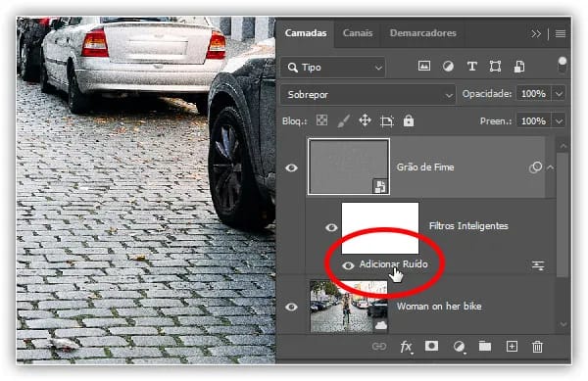This screenshot has height=381, width=588.
Task: Click the Adicionar Ruído filter name
Action: pos(393,264)
